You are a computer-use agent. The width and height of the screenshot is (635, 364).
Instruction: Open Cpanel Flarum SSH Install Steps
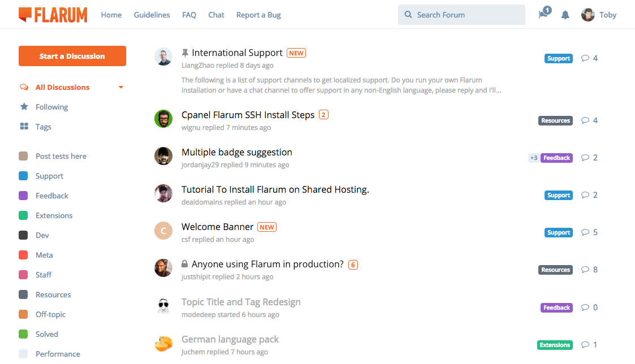point(248,115)
